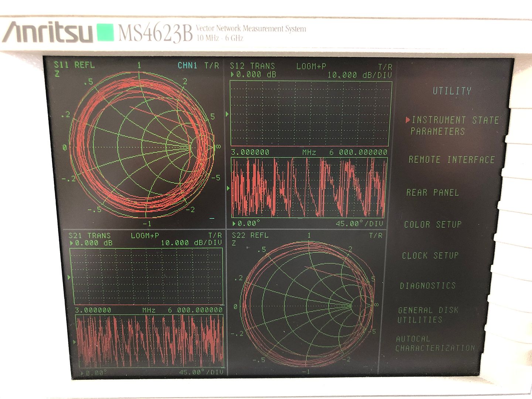Click 10.000 dB/DIV scale in S21 panel
The width and height of the screenshot is (532, 399).
click(191, 243)
